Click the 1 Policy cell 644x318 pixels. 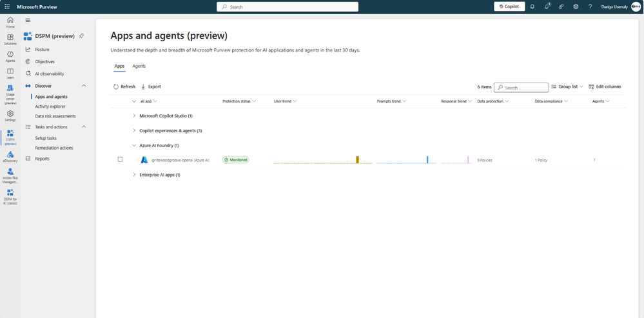tap(541, 160)
